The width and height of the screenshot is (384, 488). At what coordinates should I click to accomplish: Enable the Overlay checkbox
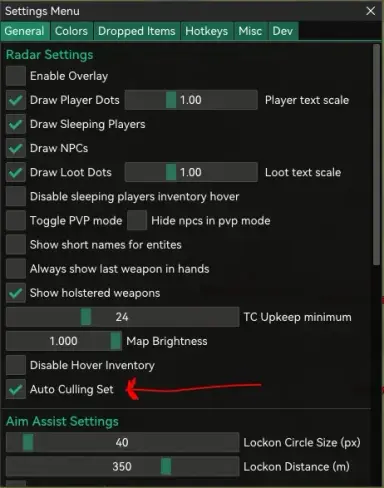pos(16,76)
